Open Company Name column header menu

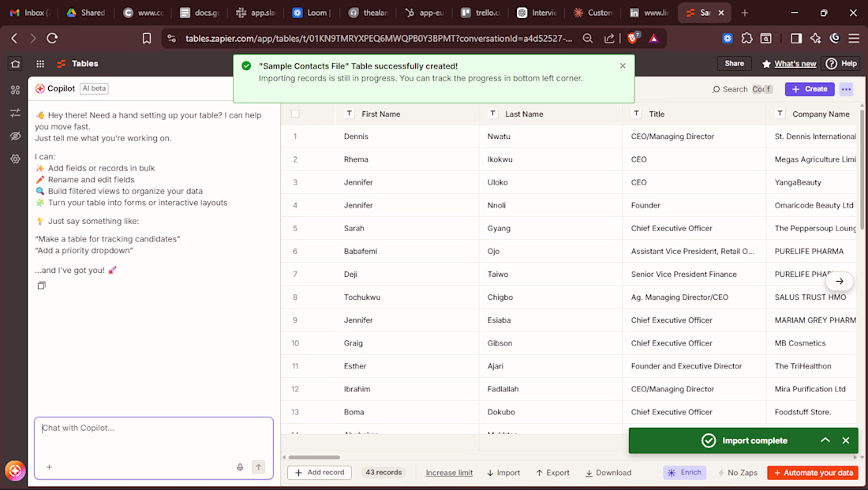(x=813, y=114)
